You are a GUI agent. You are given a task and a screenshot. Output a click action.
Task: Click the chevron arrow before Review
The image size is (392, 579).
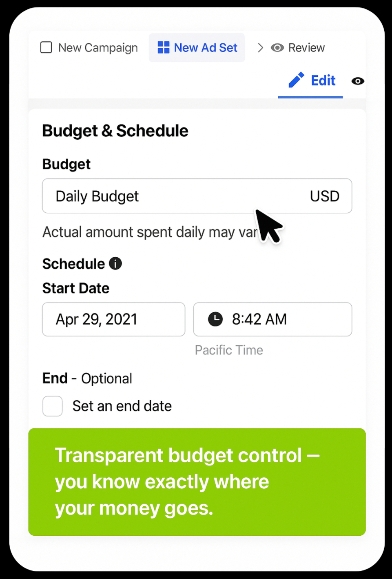(x=260, y=48)
